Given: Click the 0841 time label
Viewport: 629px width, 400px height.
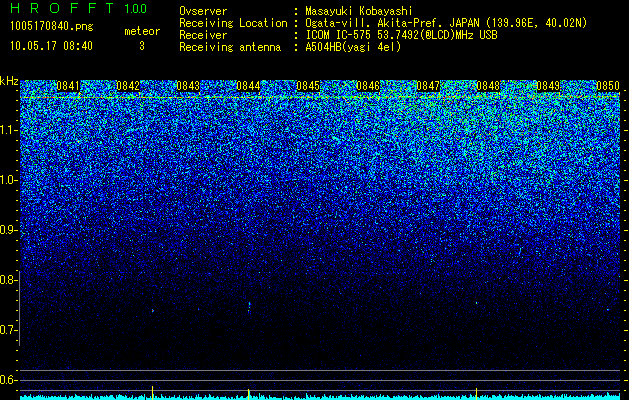Looking at the screenshot, I should coord(68,86).
